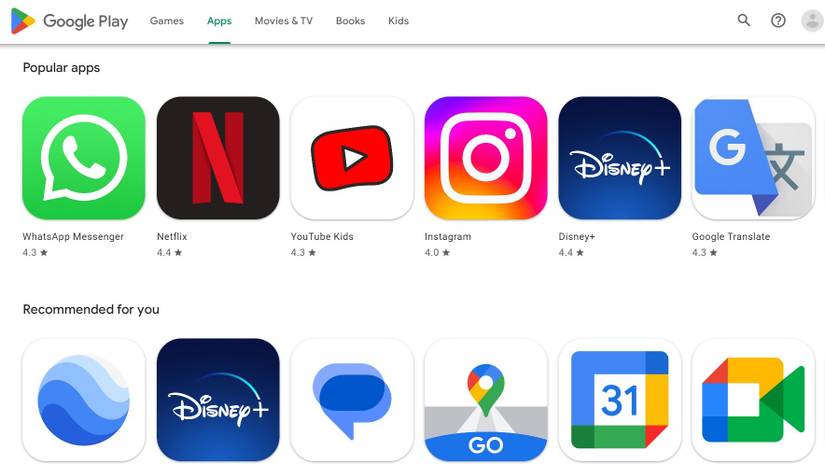Open Disney+ icon in Popular apps
This screenshot has height=464, width=825.
click(620, 158)
